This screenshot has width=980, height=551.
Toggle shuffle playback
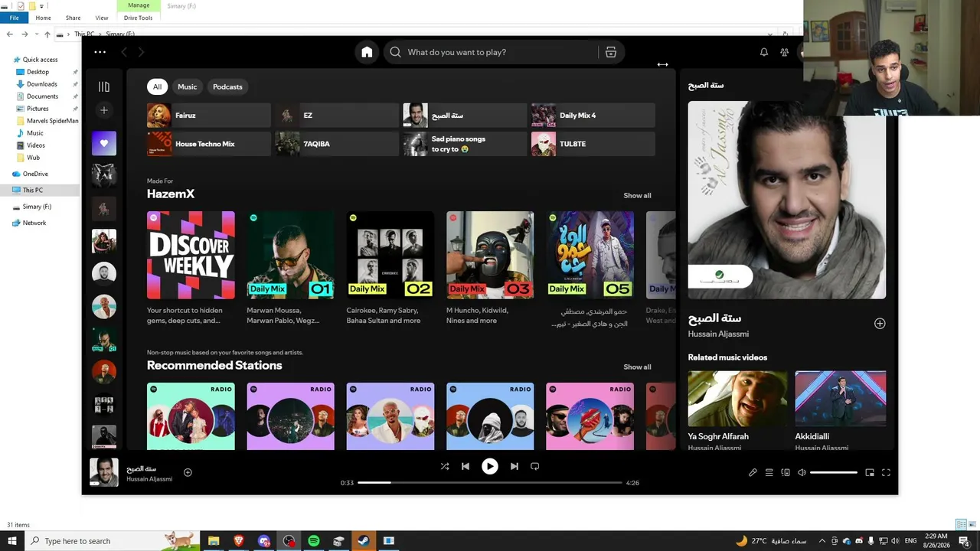click(x=445, y=466)
